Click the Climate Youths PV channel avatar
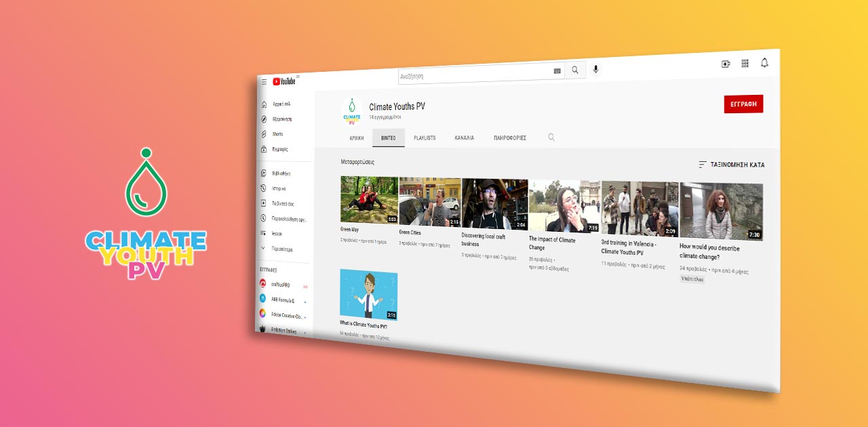Image resolution: width=868 pixels, height=427 pixels. click(351, 110)
